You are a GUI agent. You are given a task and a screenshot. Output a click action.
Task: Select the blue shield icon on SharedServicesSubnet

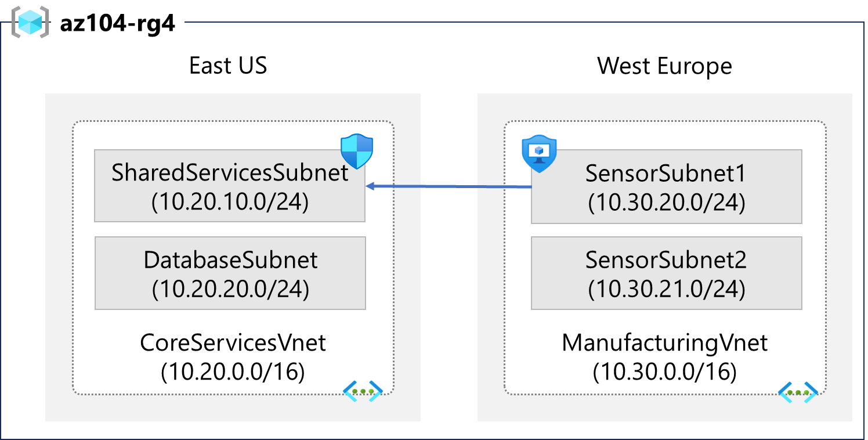[x=356, y=151]
